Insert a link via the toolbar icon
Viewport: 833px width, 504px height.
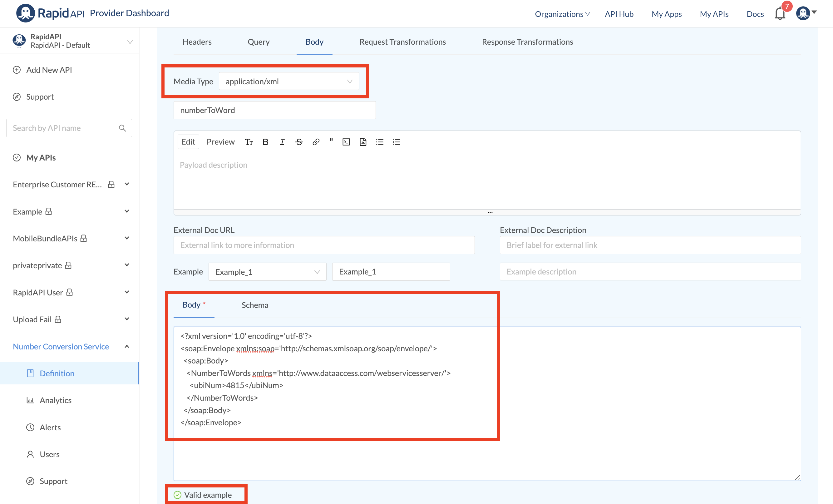click(316, 142)
